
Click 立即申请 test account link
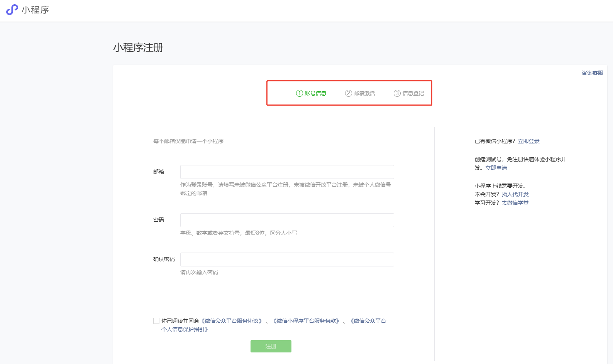point(496,168)
